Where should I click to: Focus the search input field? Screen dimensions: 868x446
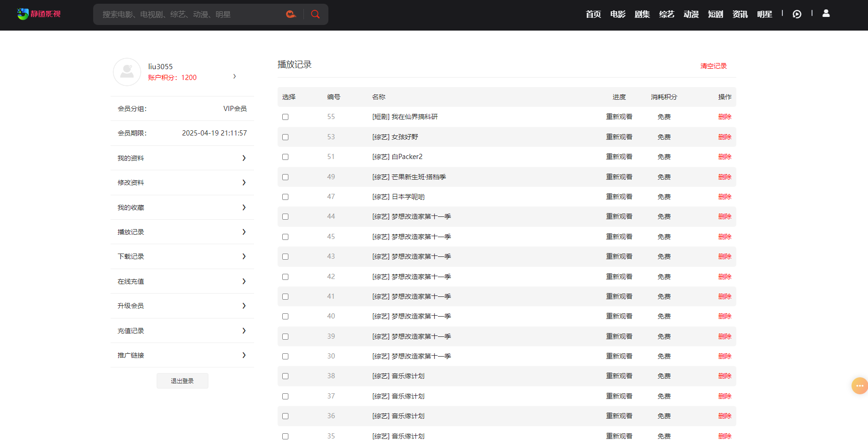pos(191,15)
